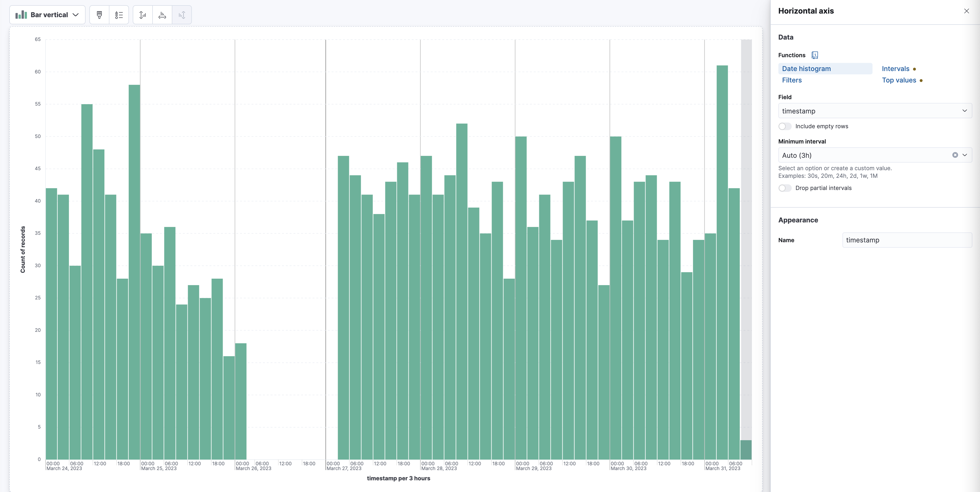
Task: Open the left axis settings
Action: click(x=143, y=15)
